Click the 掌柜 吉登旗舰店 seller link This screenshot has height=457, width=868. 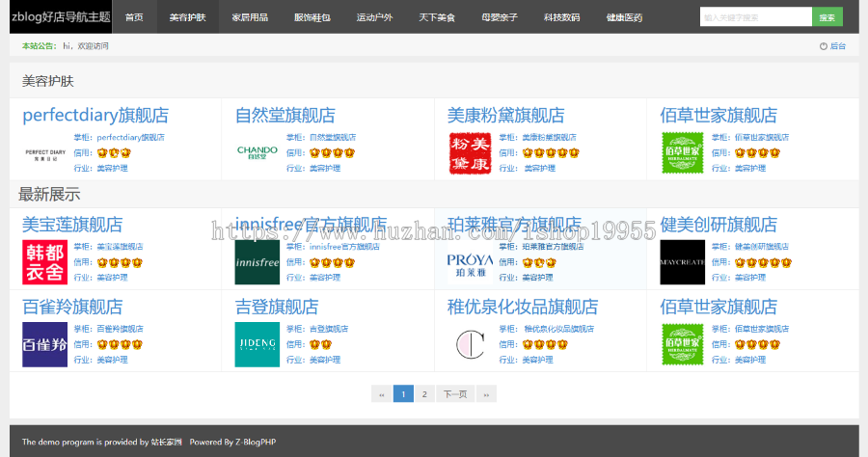(x=329, y=329)
